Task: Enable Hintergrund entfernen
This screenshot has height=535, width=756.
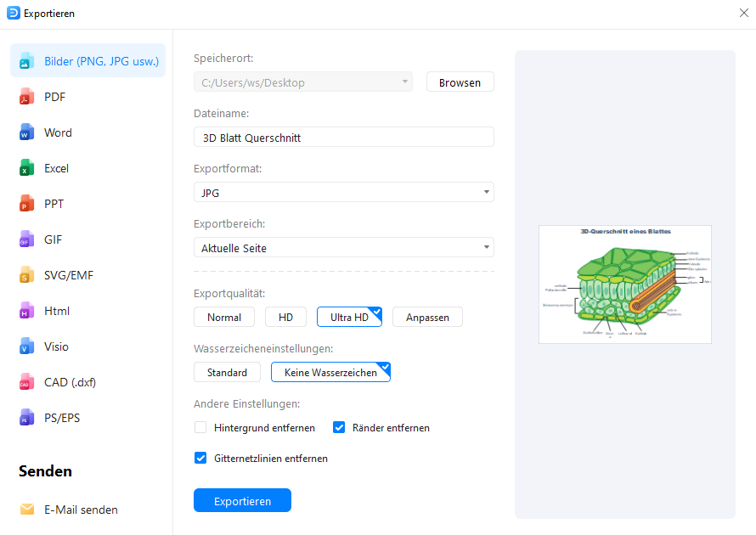Action: pos(200,427)
